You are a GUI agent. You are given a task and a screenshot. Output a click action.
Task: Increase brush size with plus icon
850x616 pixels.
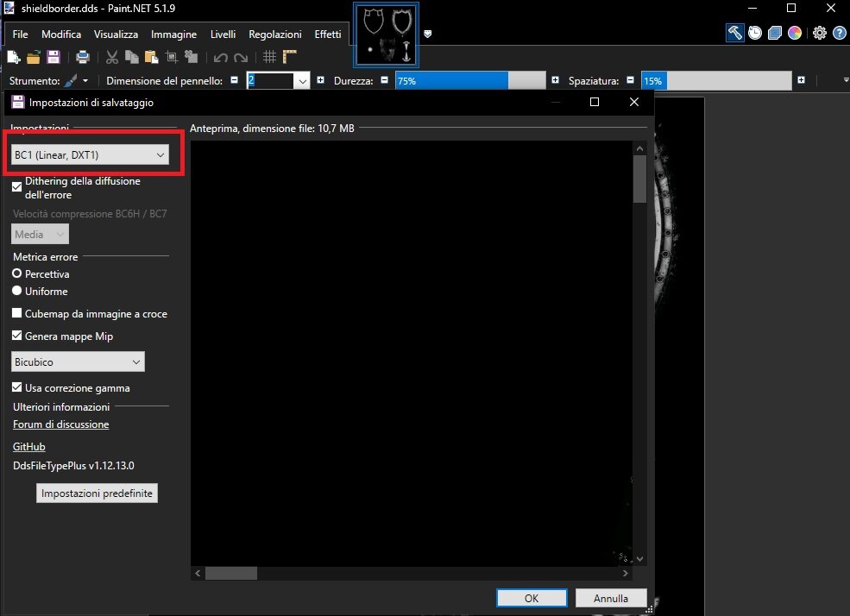click(x=320, y=80)
